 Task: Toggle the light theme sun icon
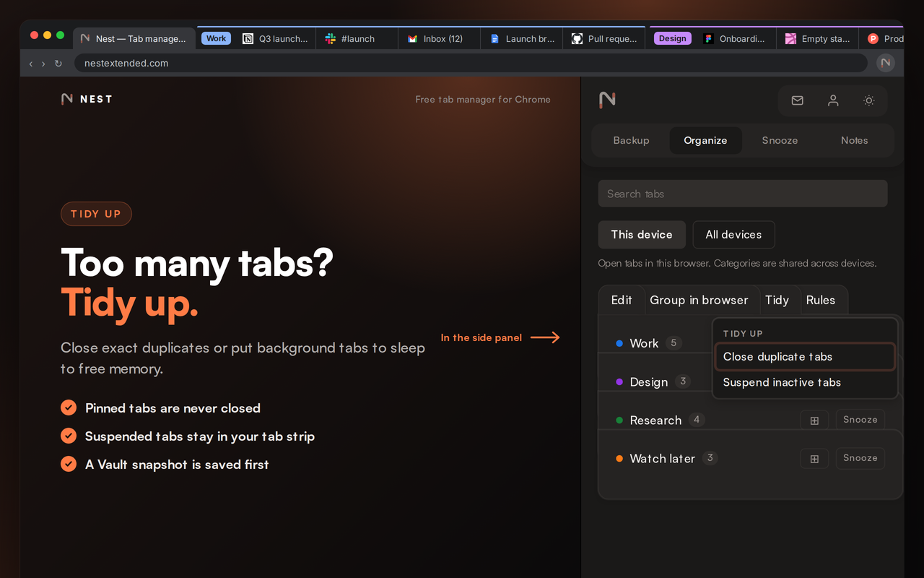click(869, 100)
